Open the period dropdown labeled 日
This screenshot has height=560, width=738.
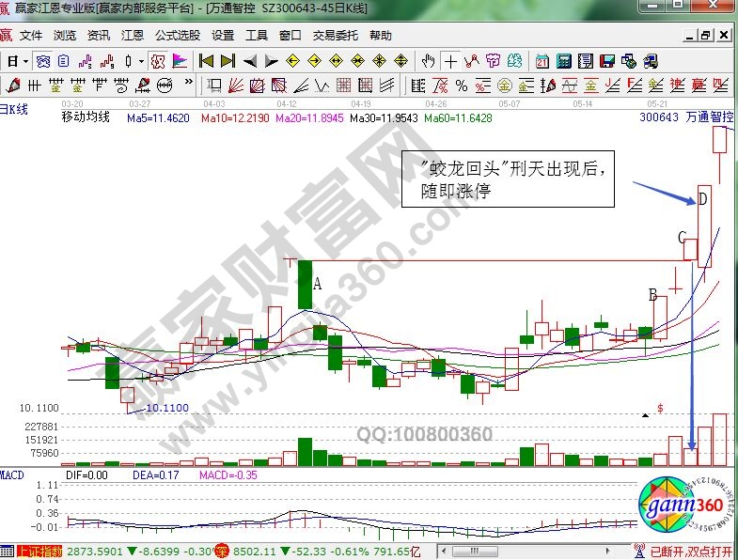(16, 61)
